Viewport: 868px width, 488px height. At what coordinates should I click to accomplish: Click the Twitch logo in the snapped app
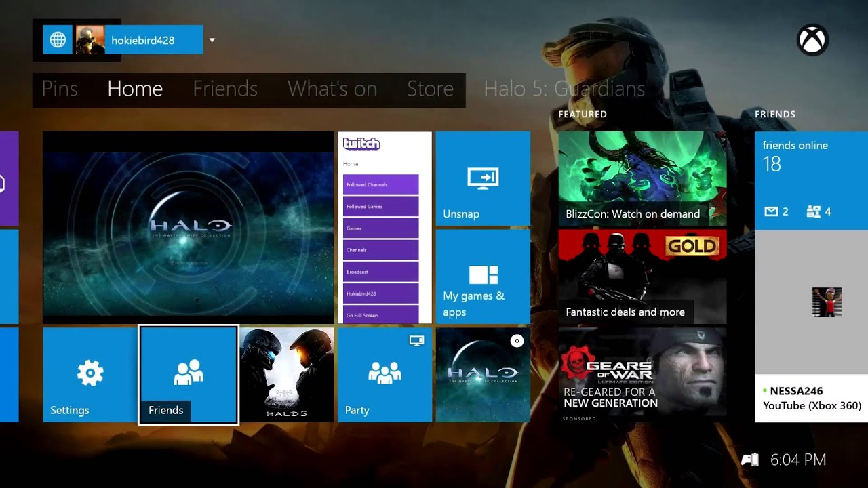tap(361, 144)
